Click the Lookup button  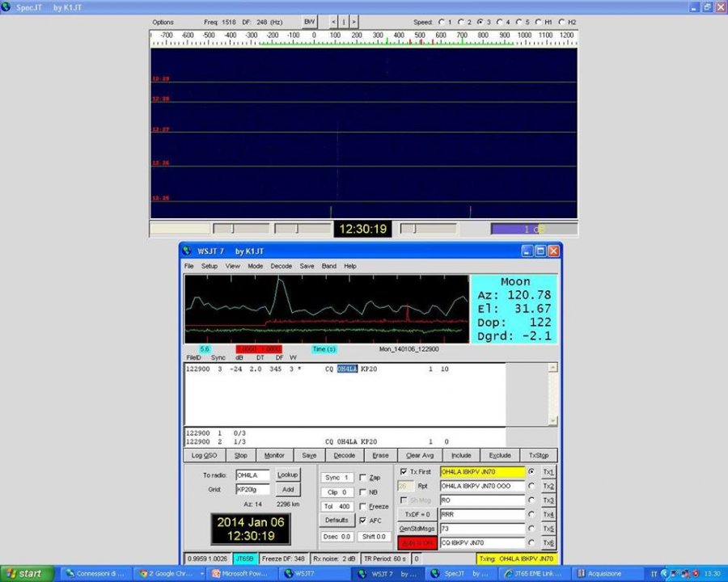coord(287,474)
